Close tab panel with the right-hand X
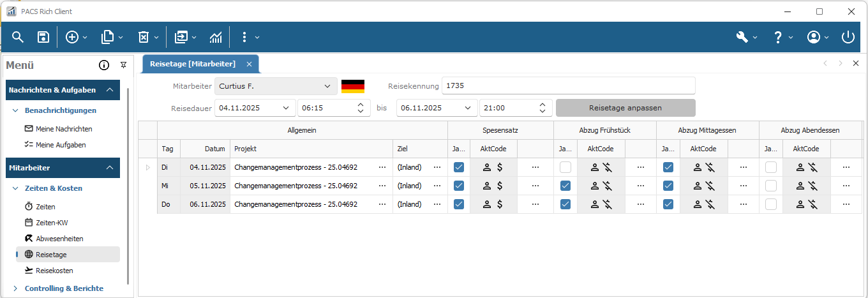This screenshot has height=298, width=868. (x=857, y=63)
